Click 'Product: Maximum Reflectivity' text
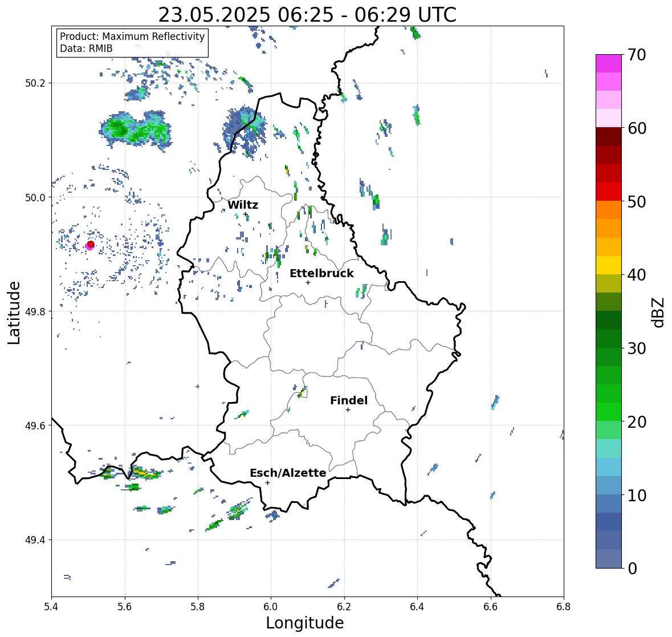 click(x=132, y=36)
